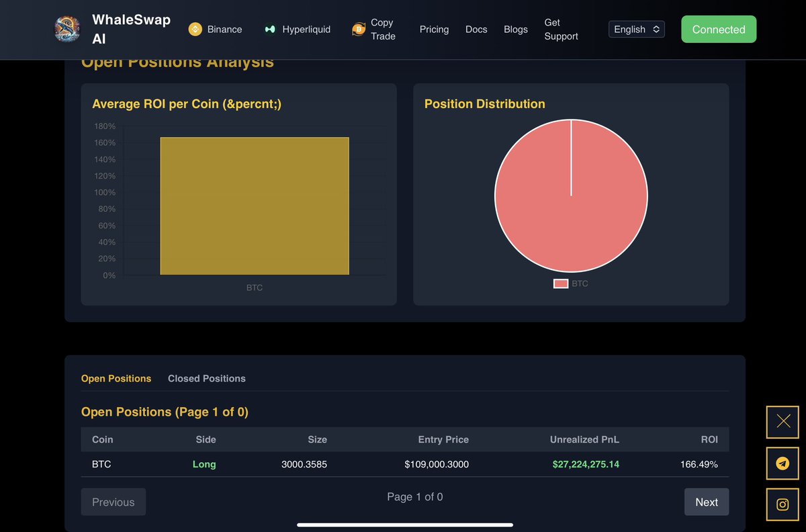Click the Binance coin icon
806x532 pixels.
point(195,29)
